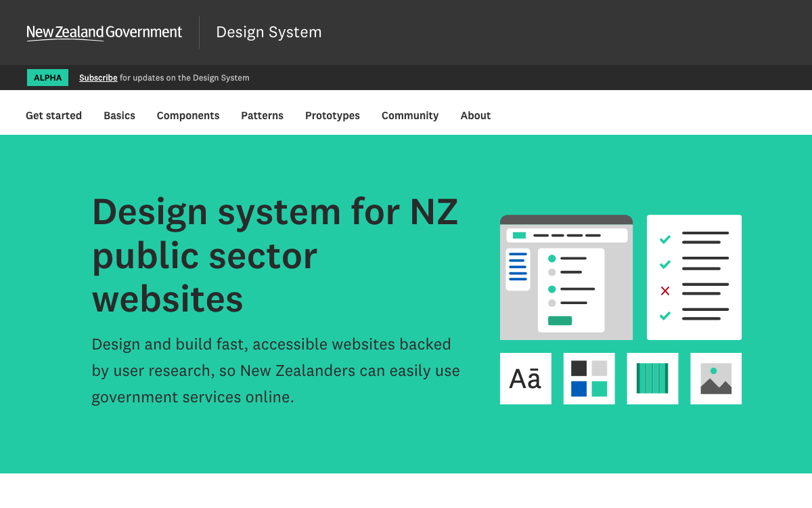Screen dimensions: 812x508
Task: Click the grid columns tile
Action: click(652, 379)
